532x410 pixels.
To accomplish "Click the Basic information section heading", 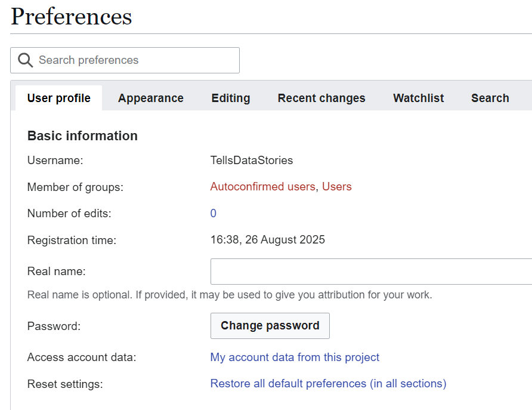I will click(x=82, y=136).
